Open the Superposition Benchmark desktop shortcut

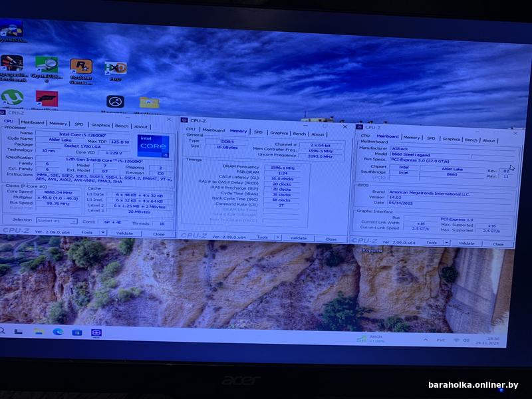[x=13, y=68]
